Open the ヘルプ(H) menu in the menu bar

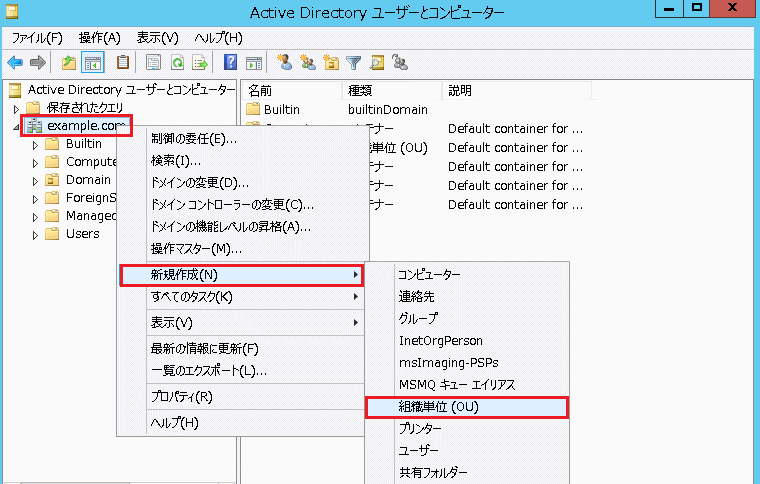(218, 37)
